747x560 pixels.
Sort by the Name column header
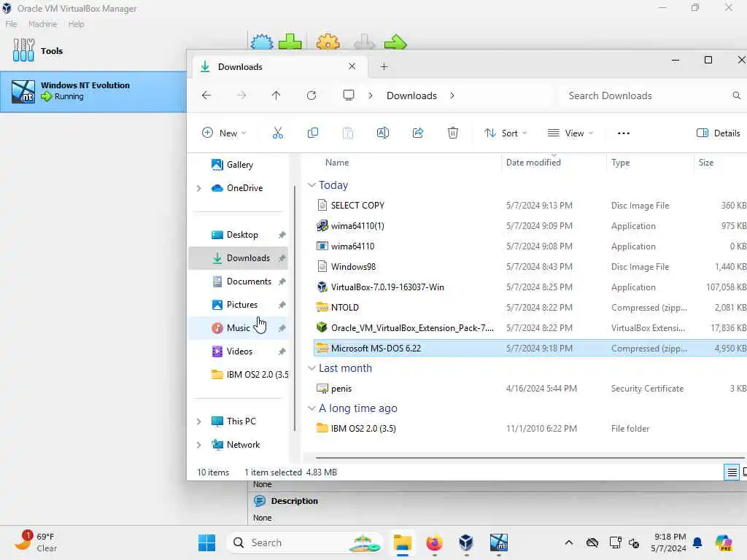tap(337, 163)
